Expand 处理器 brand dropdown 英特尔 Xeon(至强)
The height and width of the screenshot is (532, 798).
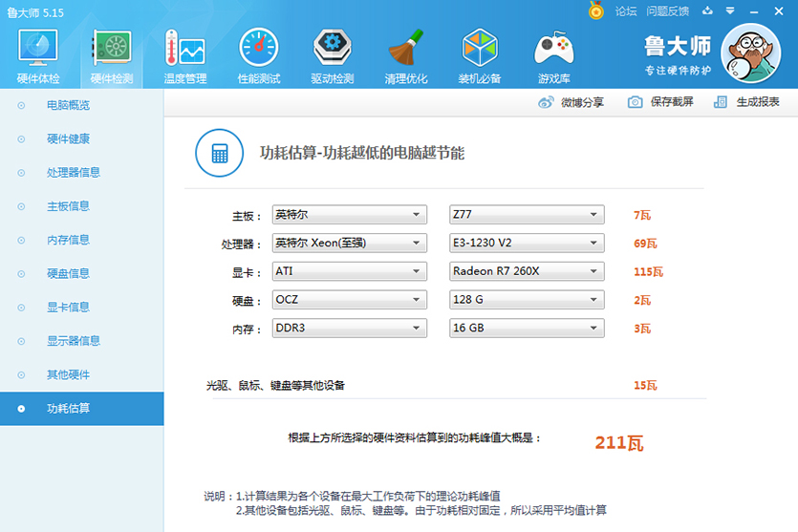pyautogui.click(x=349, y=244)
